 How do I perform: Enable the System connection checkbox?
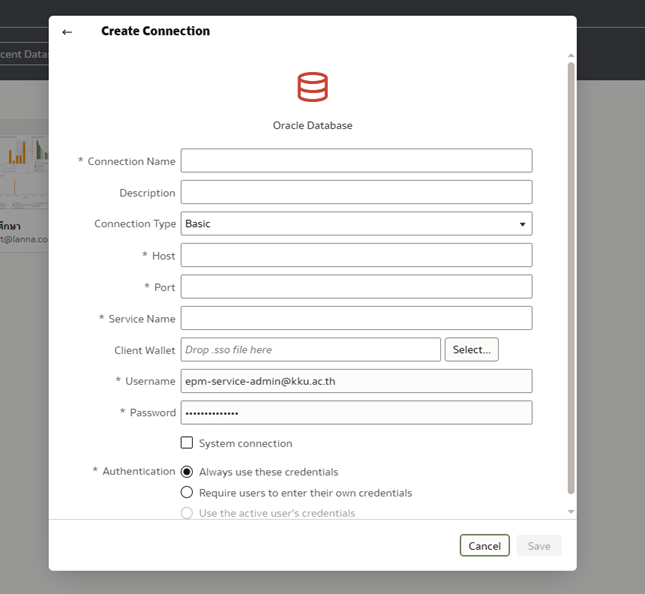tap(187, 443)
